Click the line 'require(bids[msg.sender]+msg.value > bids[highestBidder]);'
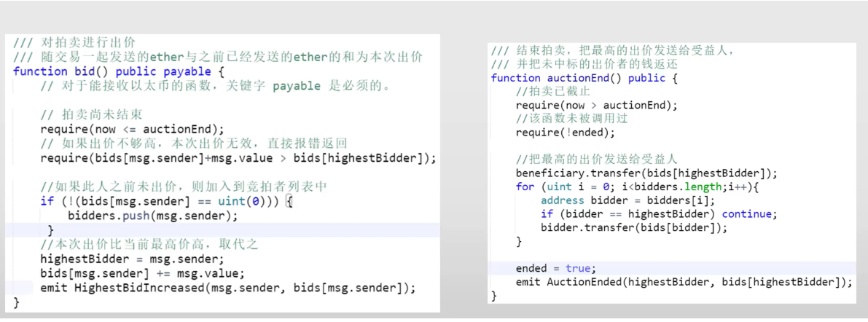The width and height of the screenshot is (868, 322). tap(238, 158)
